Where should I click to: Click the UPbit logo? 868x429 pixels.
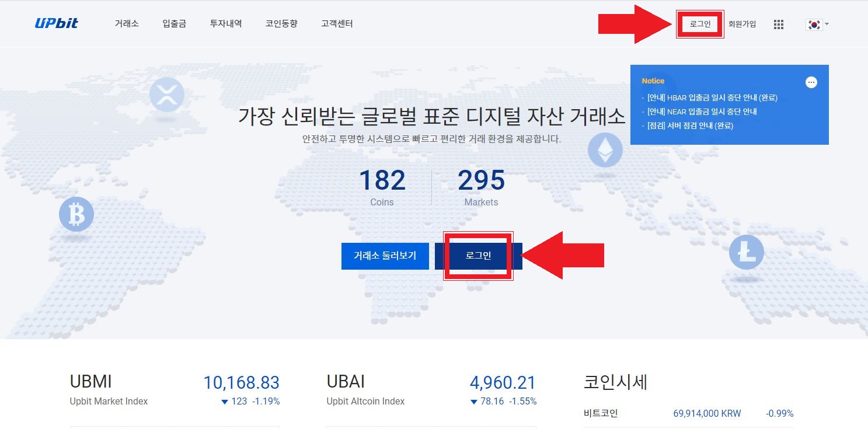point(56,24)
